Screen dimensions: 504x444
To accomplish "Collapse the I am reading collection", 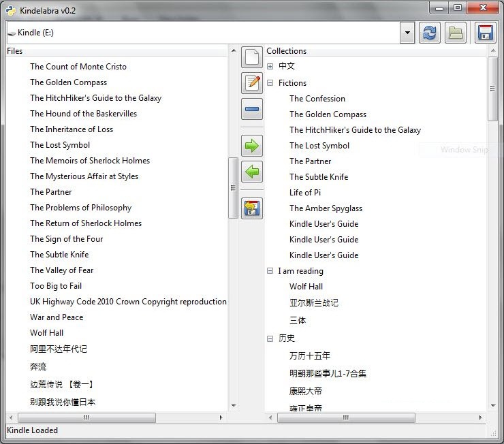I will click(270, 271).
